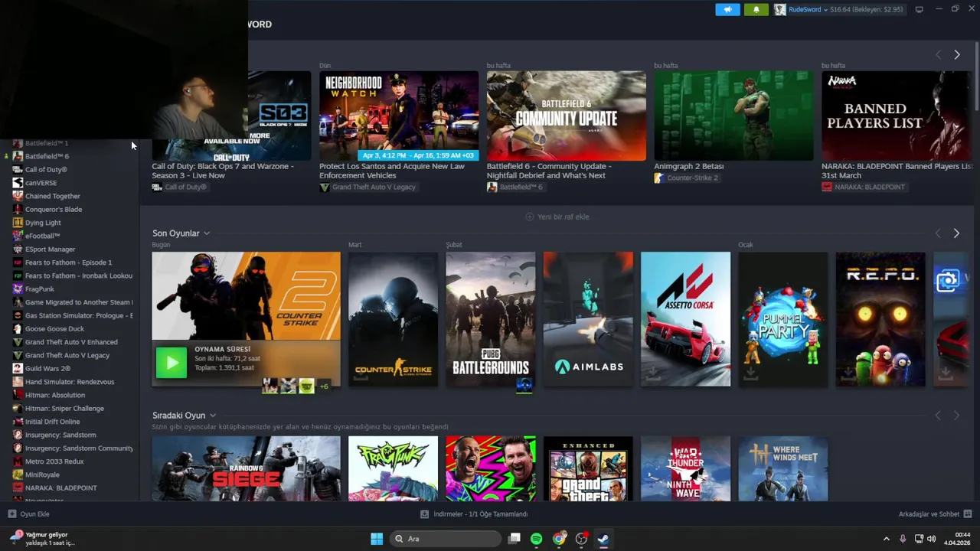Open the PUBG Battlegrounds game tile
980x551 pixels.
(491, 319)
